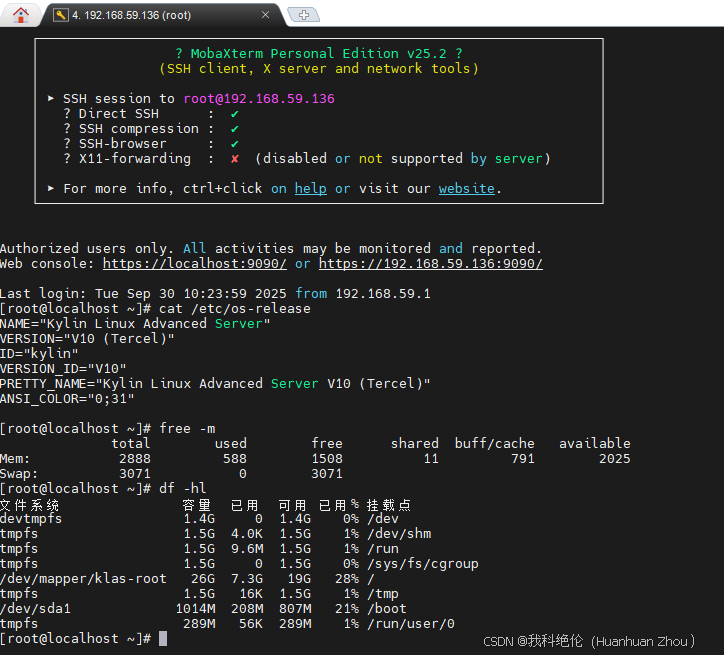
Task: Click the buff/cache value 791
Action: 523,458
